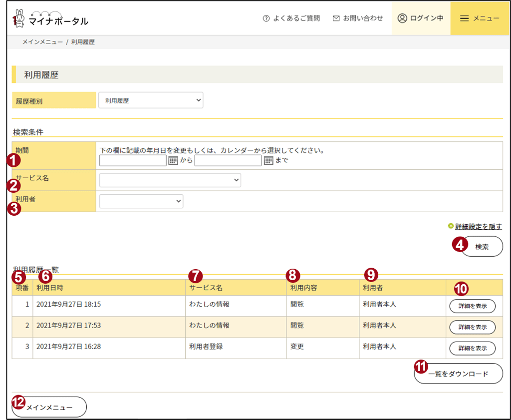Open the 履歴種別 dropdown
Viewport: 511px width, 420px height.
(151, 100)
